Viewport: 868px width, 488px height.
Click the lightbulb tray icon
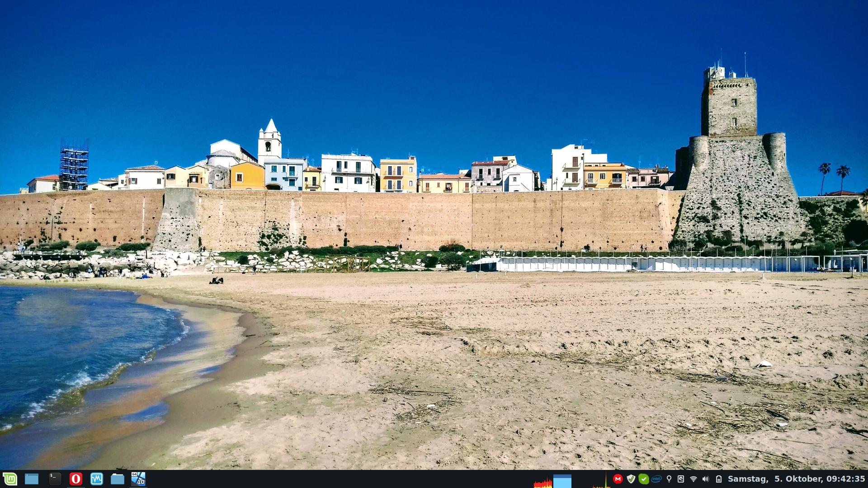point(669,479)
